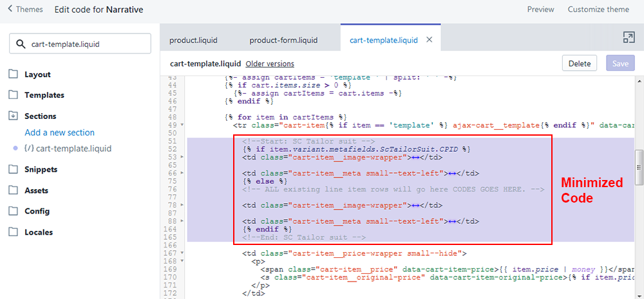
Task: Collapse the code block at line 49
Action: click(x=184, y=125)
